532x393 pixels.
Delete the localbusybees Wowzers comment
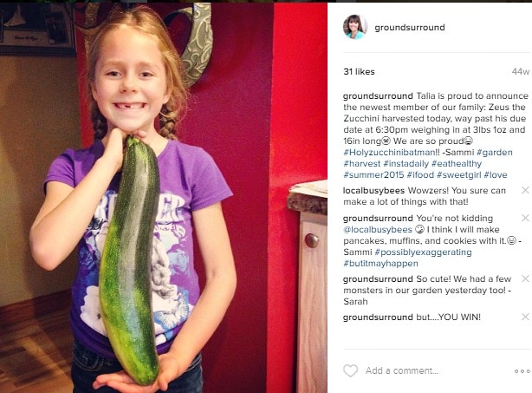click(525, 190)
